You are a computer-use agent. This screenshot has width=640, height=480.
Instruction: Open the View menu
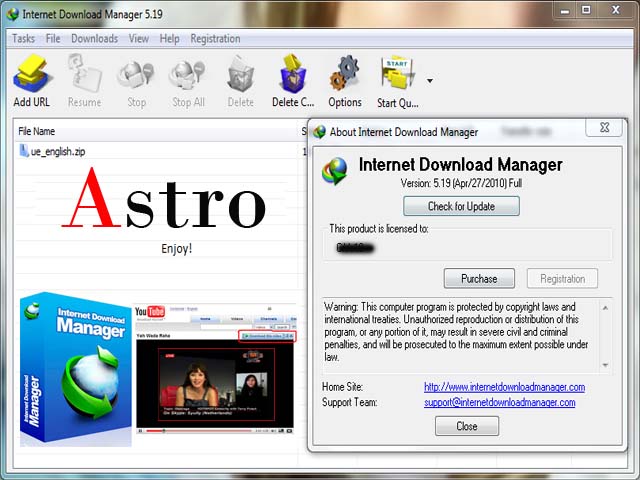(139, 39)
